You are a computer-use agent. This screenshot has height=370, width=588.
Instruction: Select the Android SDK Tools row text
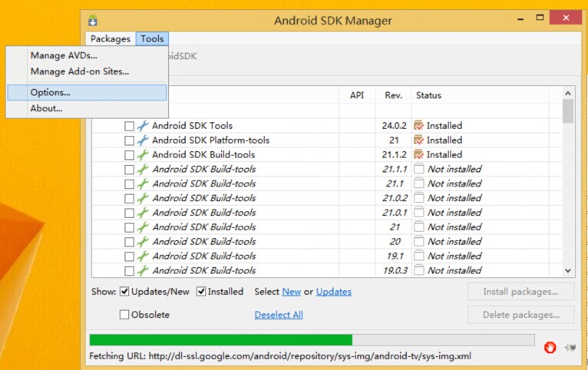[193, 126]
